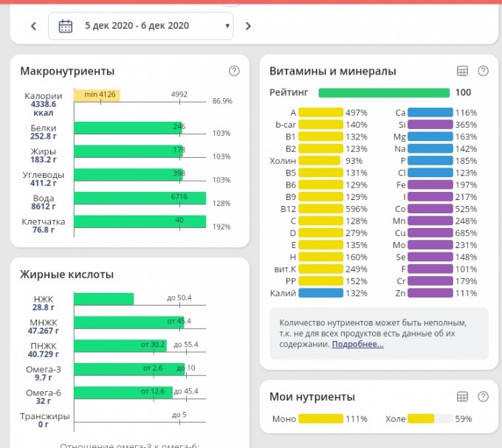
Task: Select the Омега-3 fatty acid bar
Action: [129, 368]
